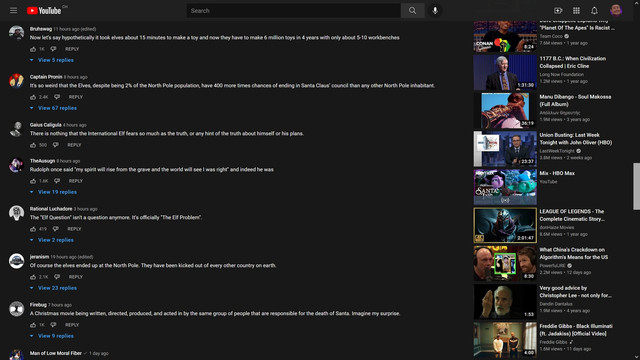Dislike TheAusugn's comment

point(57,181)
